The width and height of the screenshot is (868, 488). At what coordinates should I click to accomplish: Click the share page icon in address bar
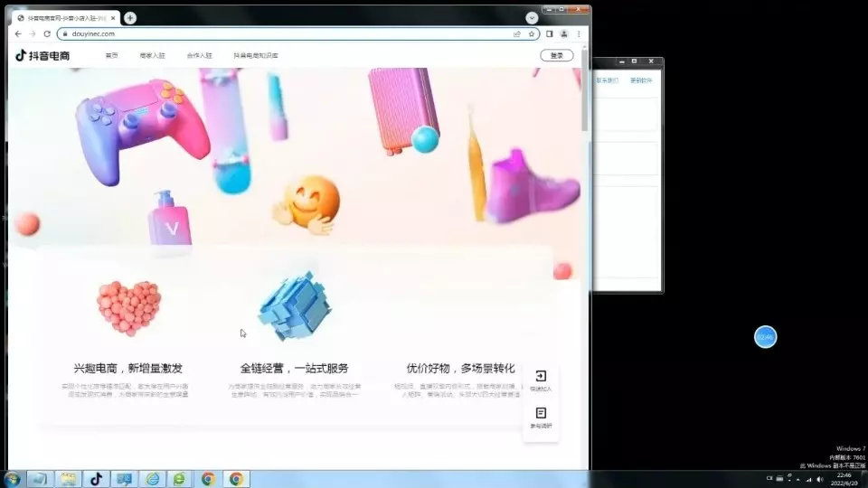tap(517, 33)
